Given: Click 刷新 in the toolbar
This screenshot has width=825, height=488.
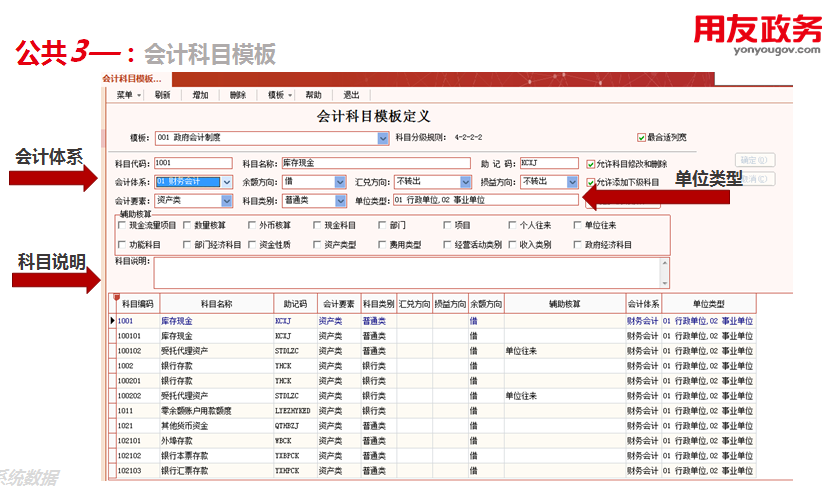Looking at the screenshot, I should coord(163,95).
